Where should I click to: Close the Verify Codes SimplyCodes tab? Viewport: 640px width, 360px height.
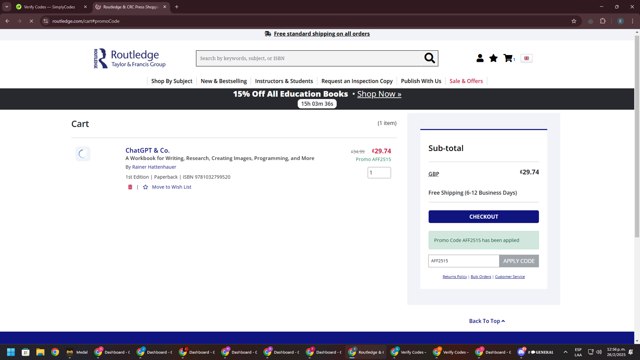point(85,7)
